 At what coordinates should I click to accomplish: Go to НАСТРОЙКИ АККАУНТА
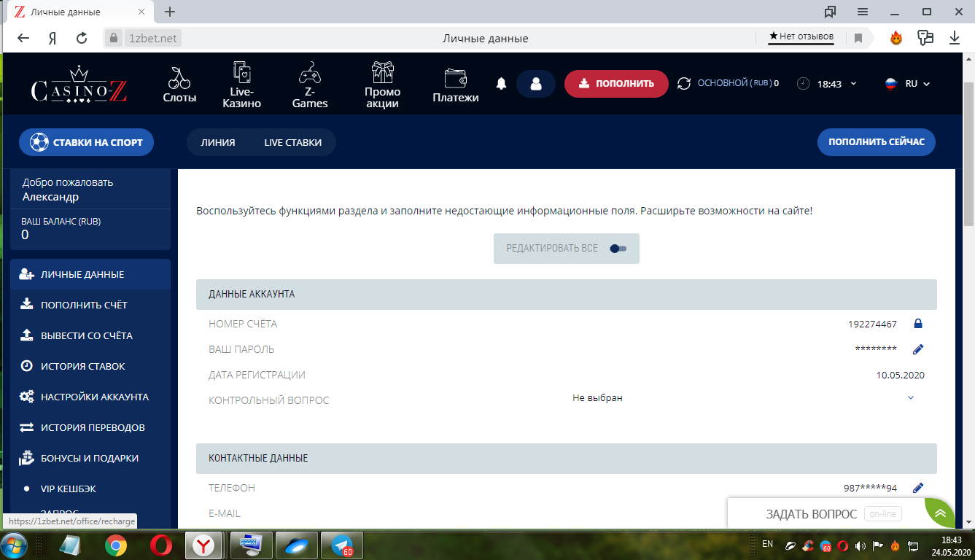[x=90, y=397]
